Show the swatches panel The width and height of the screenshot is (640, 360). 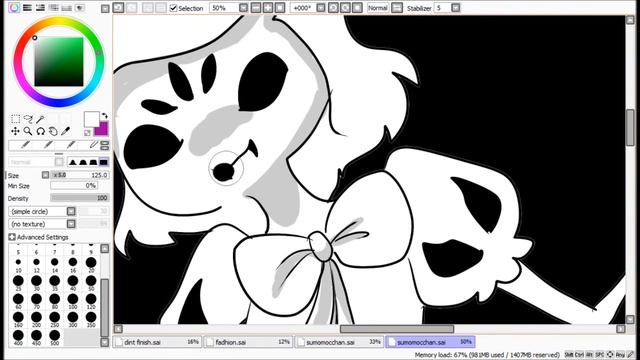click(x=66, y=7)
